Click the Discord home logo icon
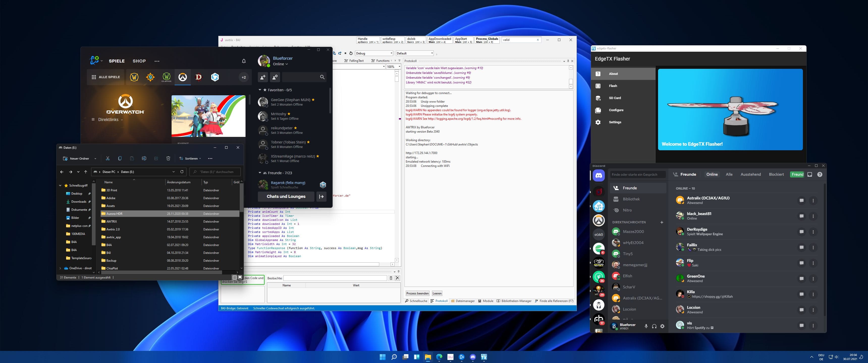868x363 pixels. click(599, 175)
